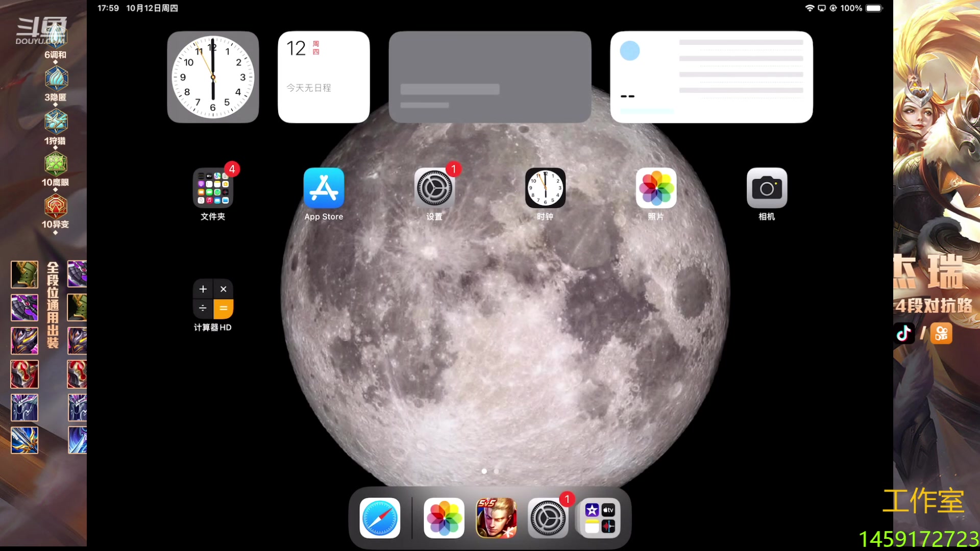The width and height of the screenshot is (980, 551).
Task: Tap the 今天无日程 text in calendar
Action: pos(308,88)
